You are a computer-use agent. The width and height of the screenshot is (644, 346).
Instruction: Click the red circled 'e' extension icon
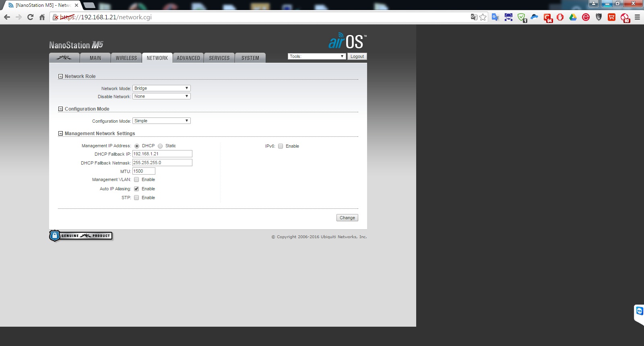point(586,17)
